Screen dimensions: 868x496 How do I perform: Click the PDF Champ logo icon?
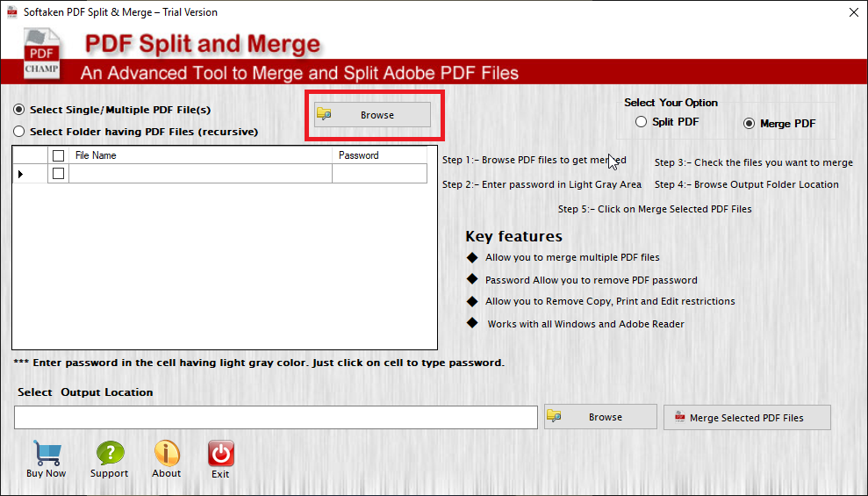click(41, 54)
